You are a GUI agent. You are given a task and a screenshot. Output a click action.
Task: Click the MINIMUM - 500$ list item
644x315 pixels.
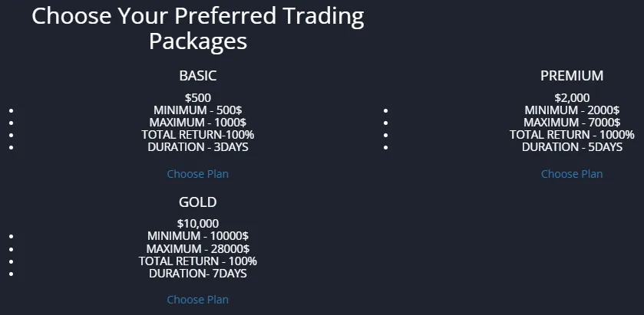coord(198,110)
